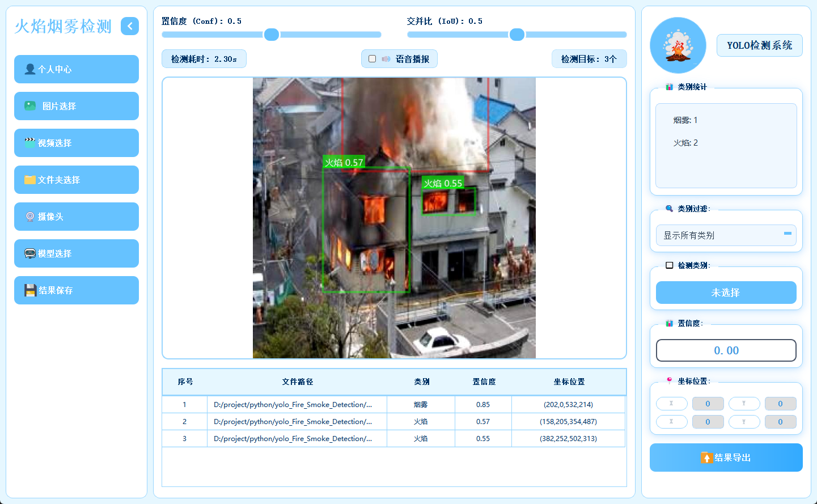Open 文件夹选择 folder picker
This screenshot has width=817, height=504.
click(77, 180)
